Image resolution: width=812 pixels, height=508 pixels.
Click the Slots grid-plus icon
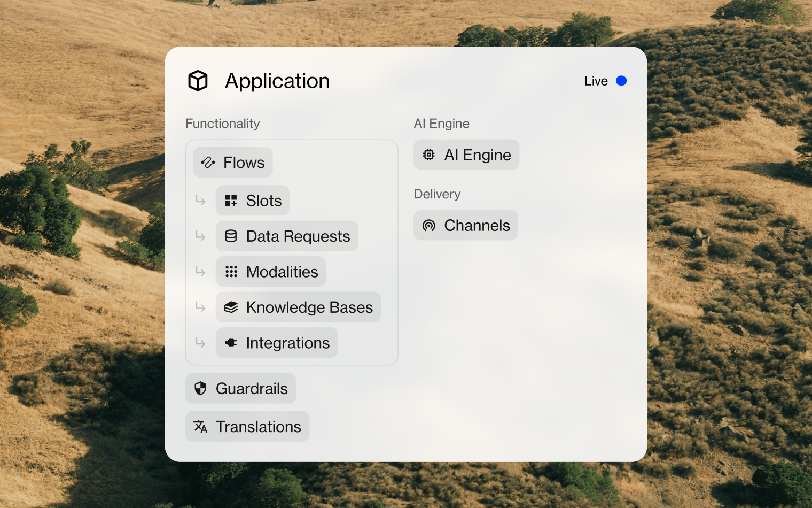tap(231, 201)
